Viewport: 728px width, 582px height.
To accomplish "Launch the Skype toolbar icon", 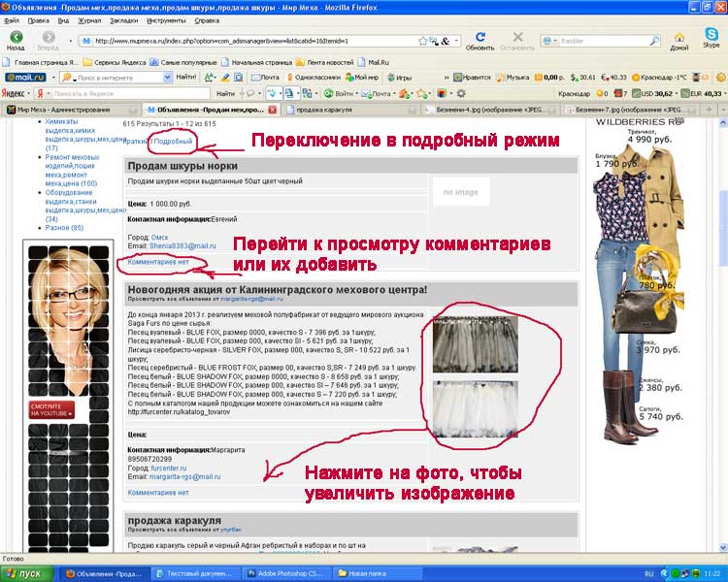I will pyautogui.click(x=711, y=34).
